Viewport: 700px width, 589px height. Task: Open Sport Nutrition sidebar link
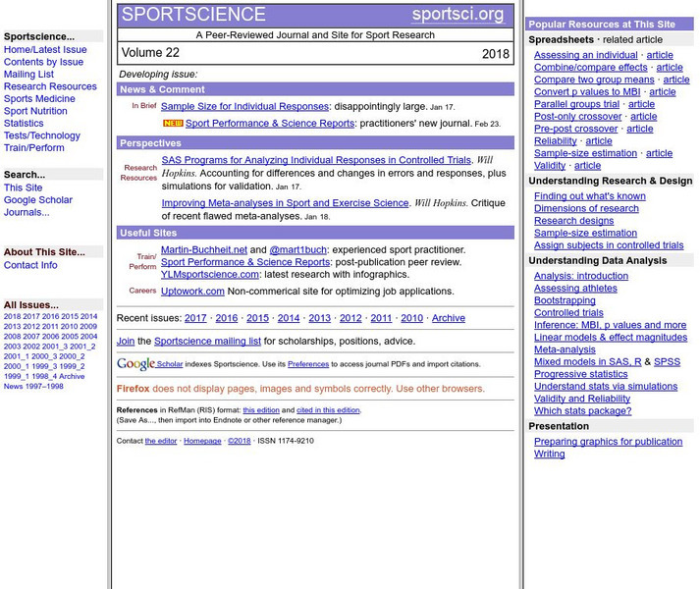point(35,111)
